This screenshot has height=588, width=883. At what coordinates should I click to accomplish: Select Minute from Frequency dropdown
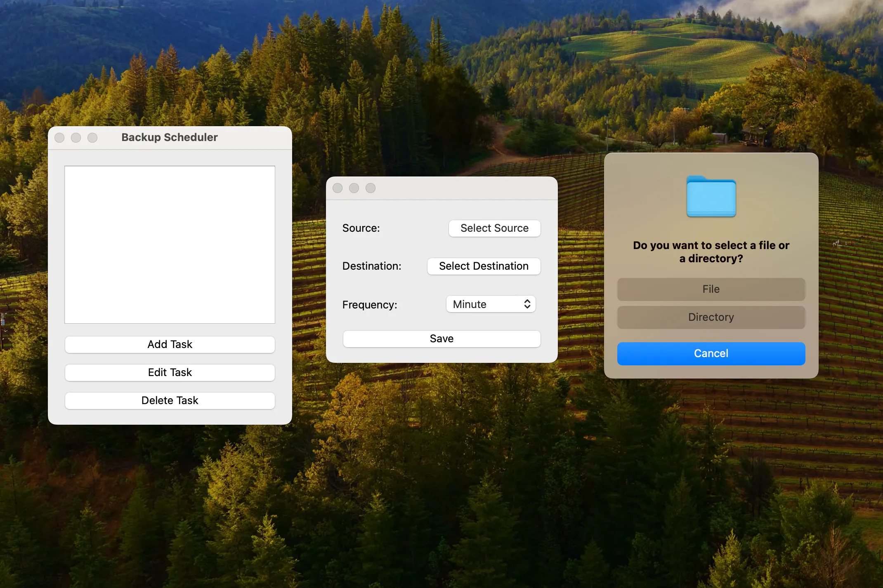490,303
